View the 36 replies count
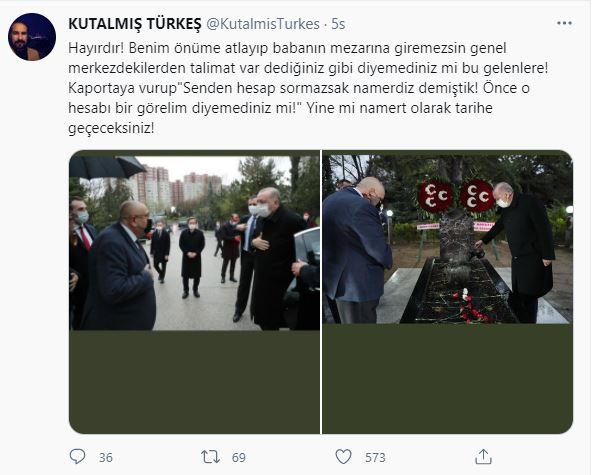600x475 pixels. click(106, 458)
